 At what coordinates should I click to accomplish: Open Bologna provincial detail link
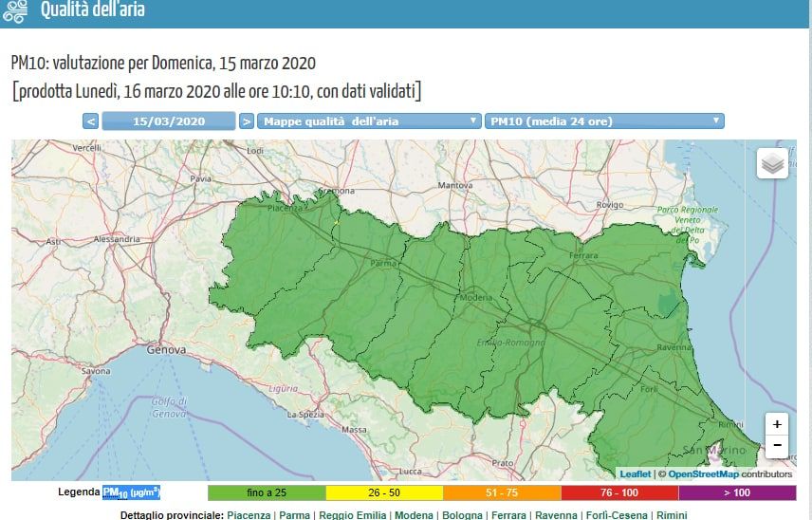pos(462,515)
